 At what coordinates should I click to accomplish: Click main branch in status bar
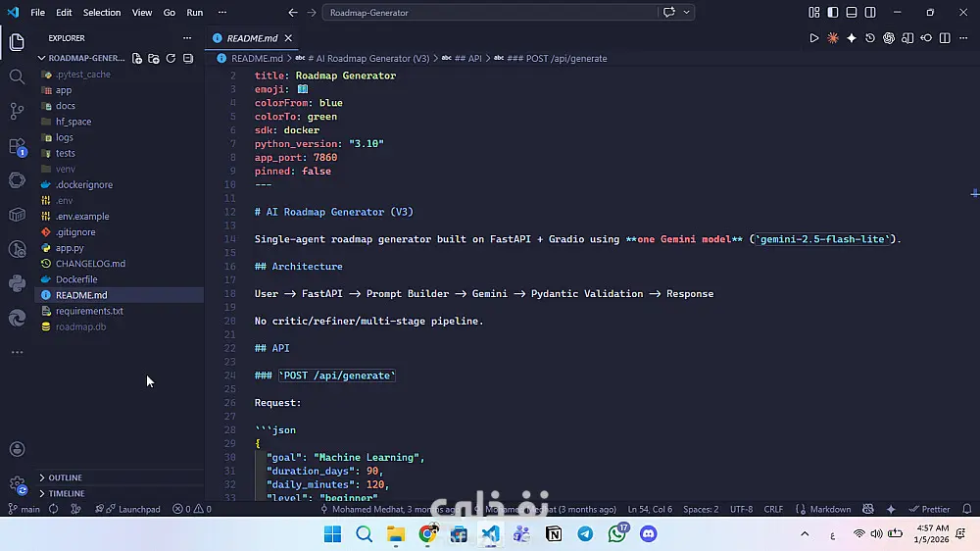click(24, 509)
